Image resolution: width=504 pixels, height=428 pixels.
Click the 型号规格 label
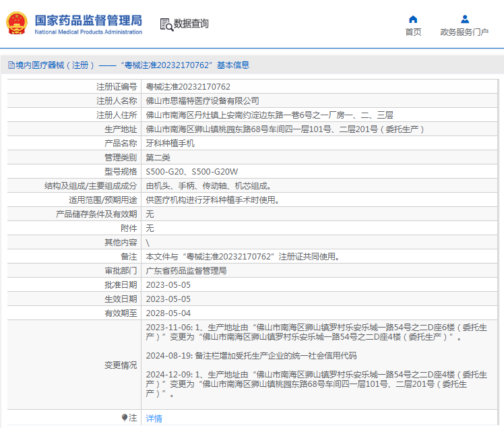[121, 171]
